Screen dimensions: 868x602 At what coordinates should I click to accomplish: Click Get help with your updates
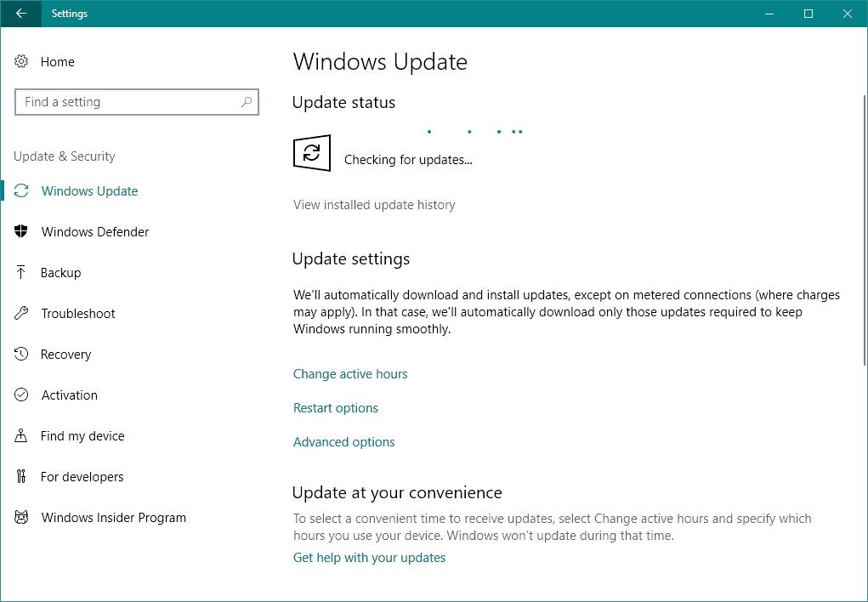point(369,558)
